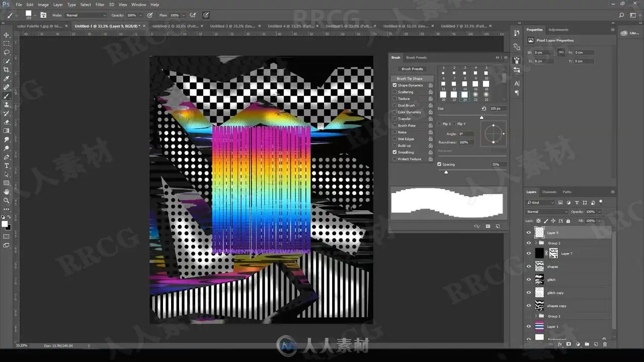Add a layer mask
This screenshot has width=644, height=362.
coord(569,344)
